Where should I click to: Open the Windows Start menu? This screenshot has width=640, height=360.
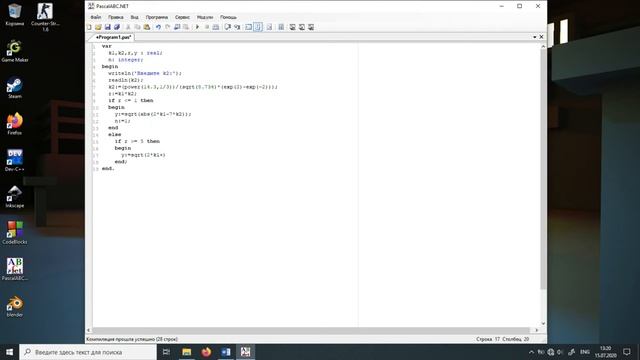click(x=9, y=352)
